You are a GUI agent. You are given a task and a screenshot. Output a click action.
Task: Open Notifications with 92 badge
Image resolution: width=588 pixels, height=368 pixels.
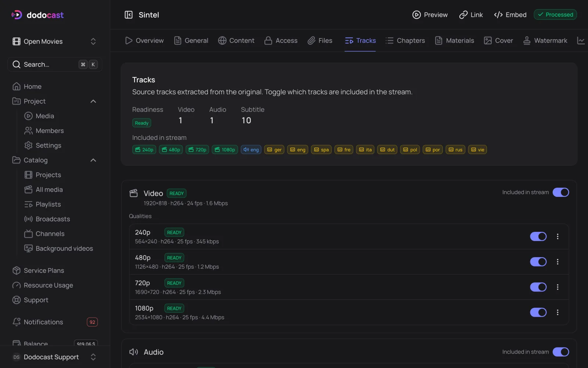click(55, 322)
